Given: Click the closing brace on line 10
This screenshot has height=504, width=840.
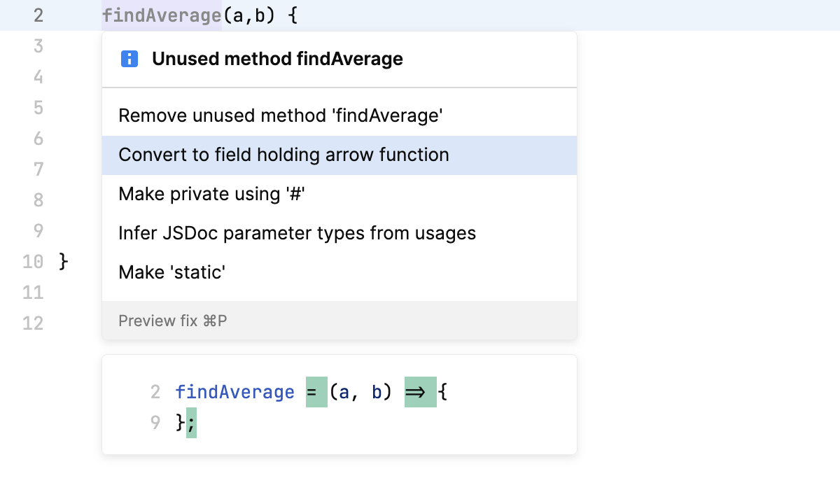Looking at the screenshot, I should [x=62, y=262].
